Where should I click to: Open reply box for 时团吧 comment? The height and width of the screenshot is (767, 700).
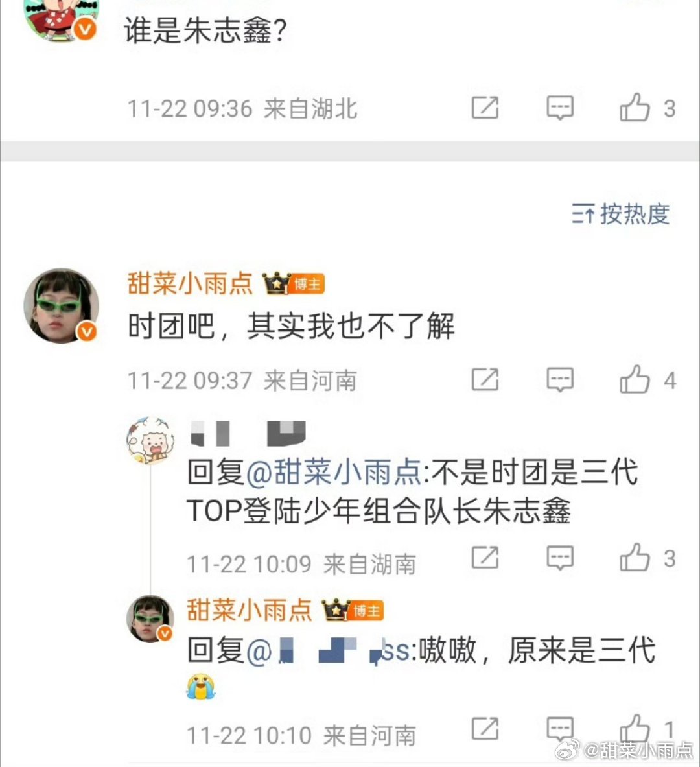coord(559,379)
